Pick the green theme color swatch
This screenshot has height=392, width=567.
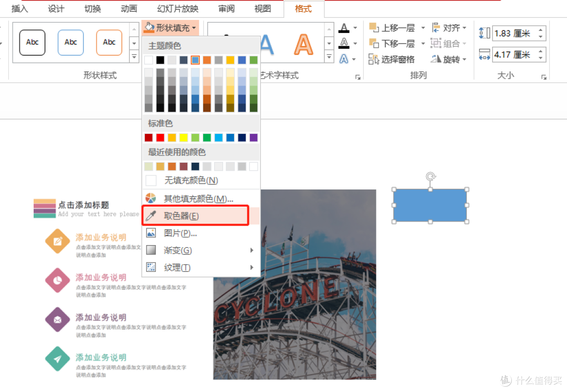coord(254,60)
